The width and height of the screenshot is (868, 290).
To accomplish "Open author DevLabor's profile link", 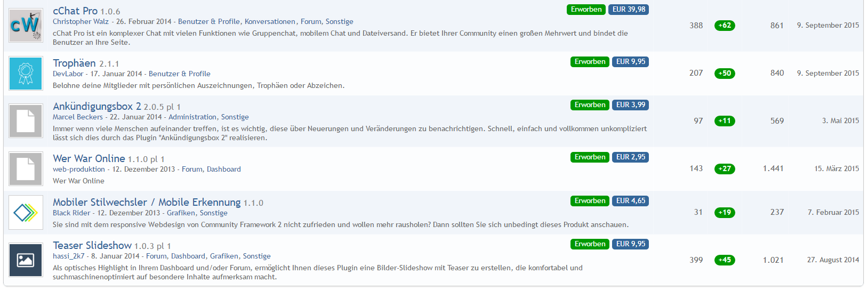I will point(68,74).
